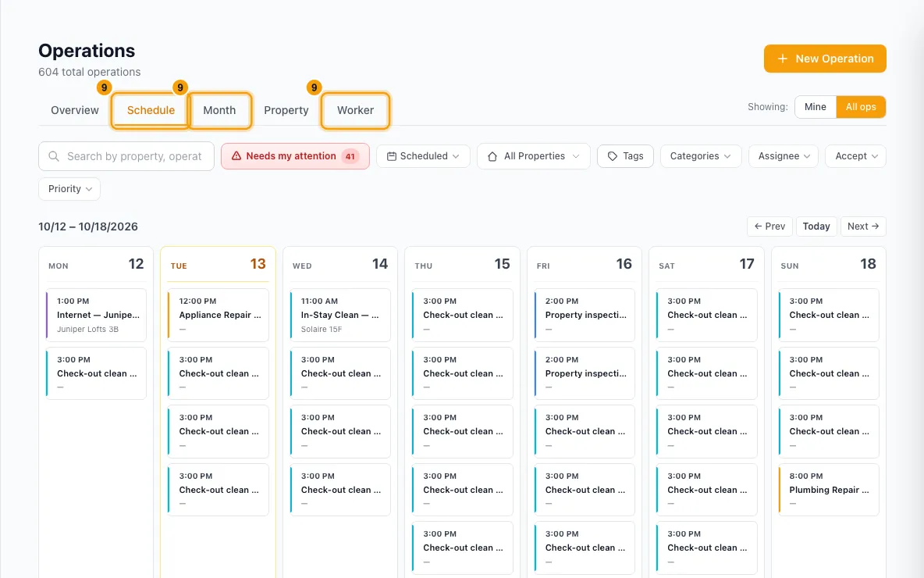Expand the Categories filter
This screenshot has width=924, height=578.
pyautogui.click(x=701, y=156)
